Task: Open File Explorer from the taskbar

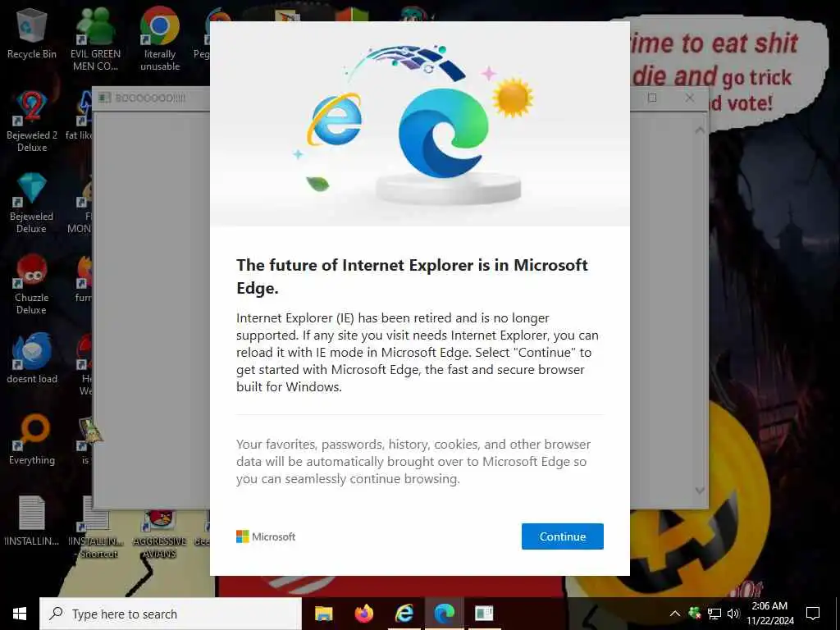Action: (x=323, y=614)
